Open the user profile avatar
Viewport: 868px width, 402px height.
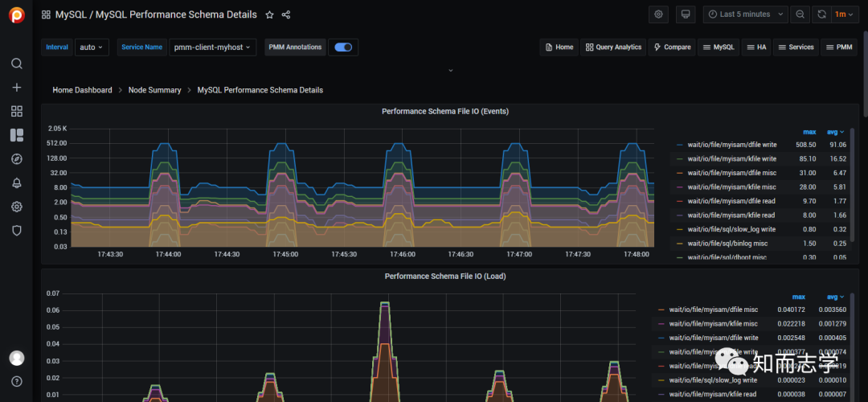click(17, 358)
